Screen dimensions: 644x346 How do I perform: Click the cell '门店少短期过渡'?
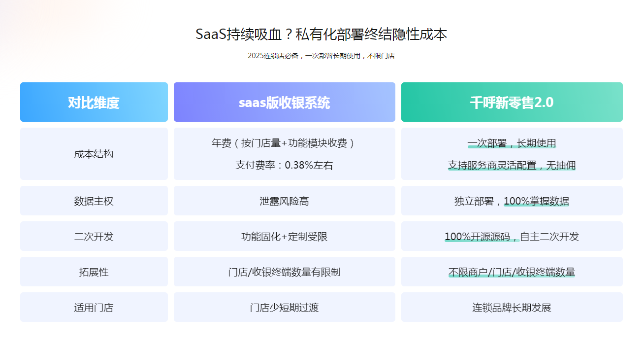coord(285,307)
